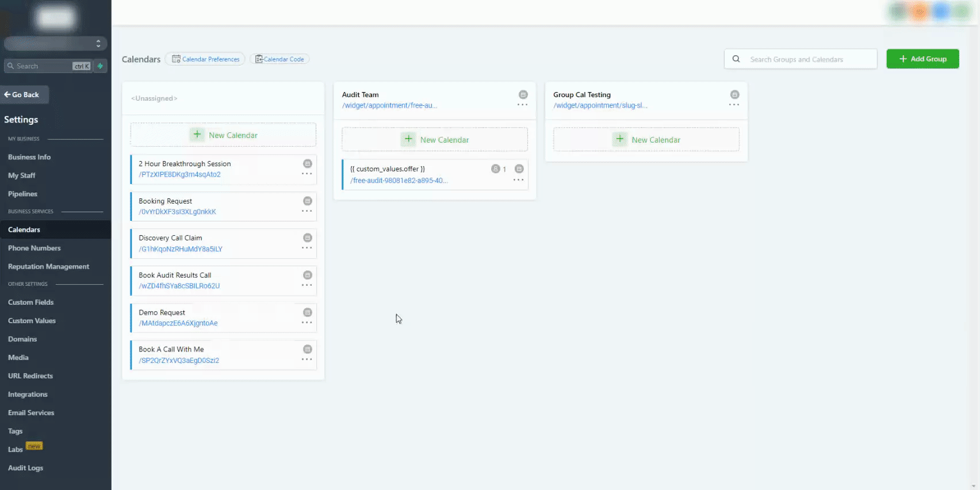Image resolution: width=980 pixels, height=490 pixels.
Task: Open the Audit Team group options menu
Action: pyautogui.click(x=522, y=105)
